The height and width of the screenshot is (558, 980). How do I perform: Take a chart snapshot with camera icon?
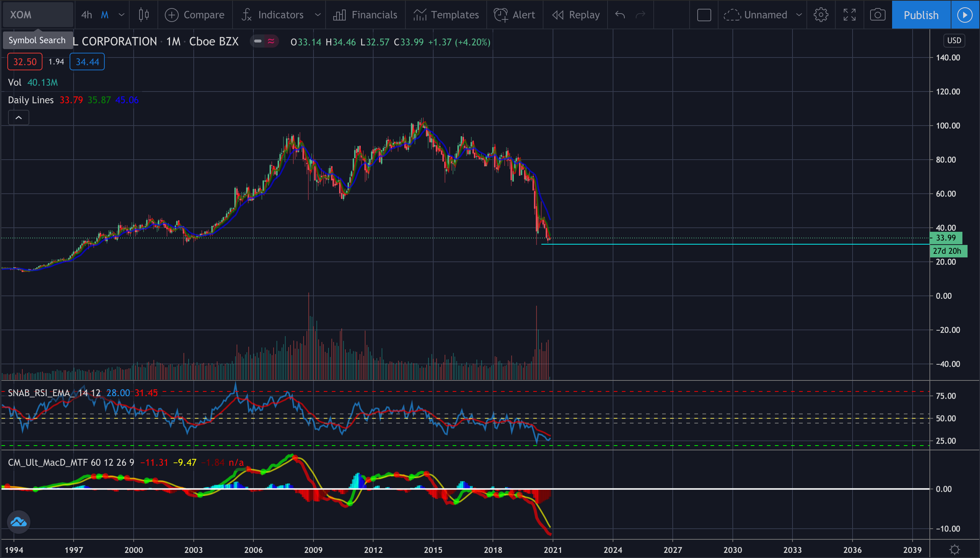tap(877, 15)
